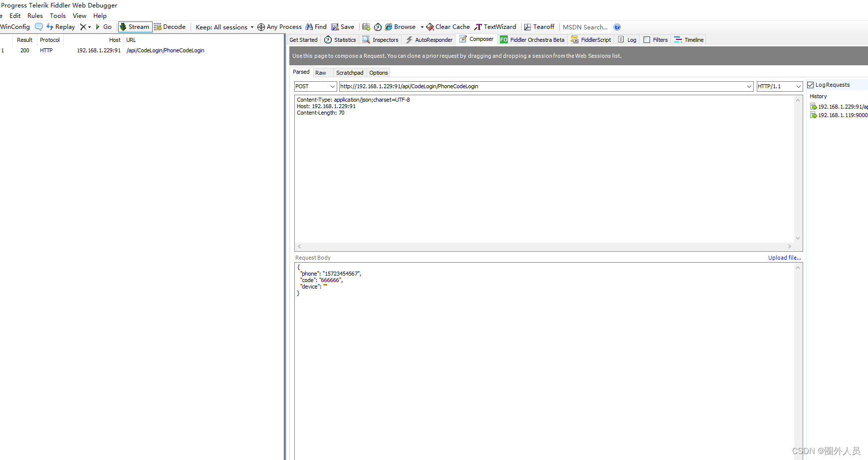The width and height of the screenshot is (868, 460).
Task: Sort sessions by URL column header
Action: [131, 40]
